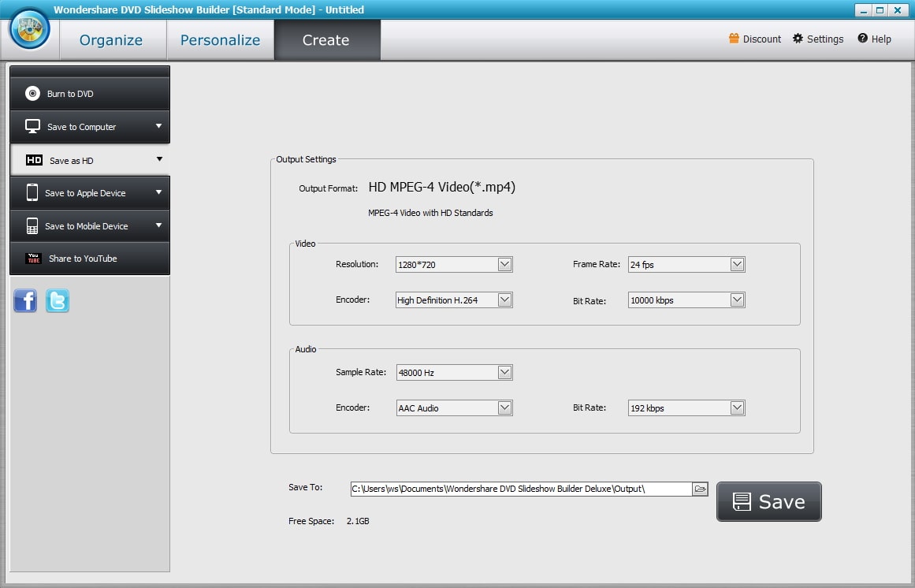This screenshot has width=915, height=588.
Task: Click the Help question mark icon
Action: pos(862,39)
